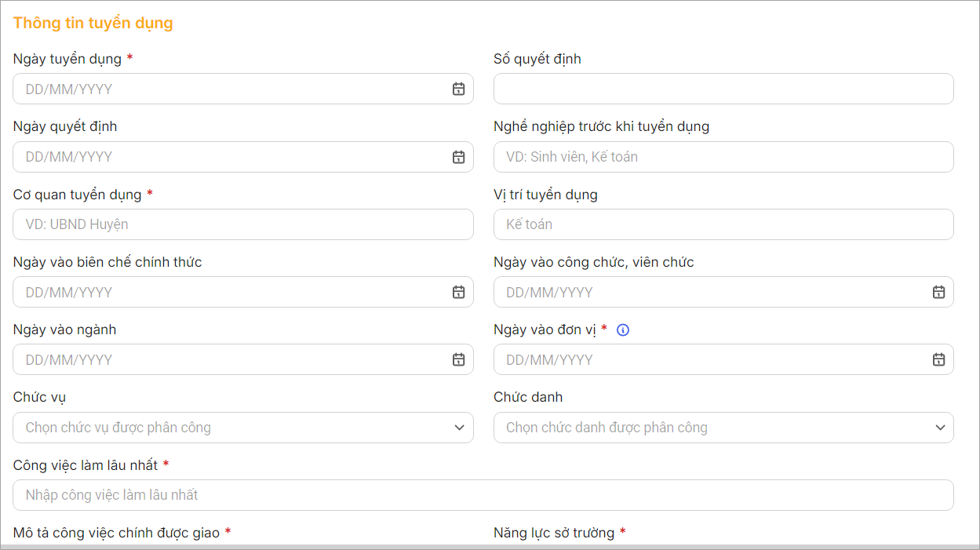980x550 pixels.
Task: Open calendar picker for Ngày tuyển dụng
Action: (x=458, y=89)
